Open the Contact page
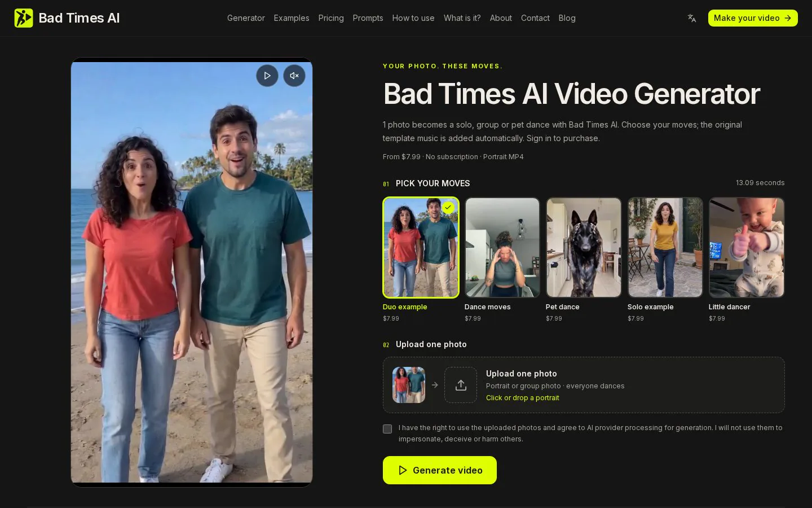The width and height of the screenshot is (812, 508). point(535,18)
